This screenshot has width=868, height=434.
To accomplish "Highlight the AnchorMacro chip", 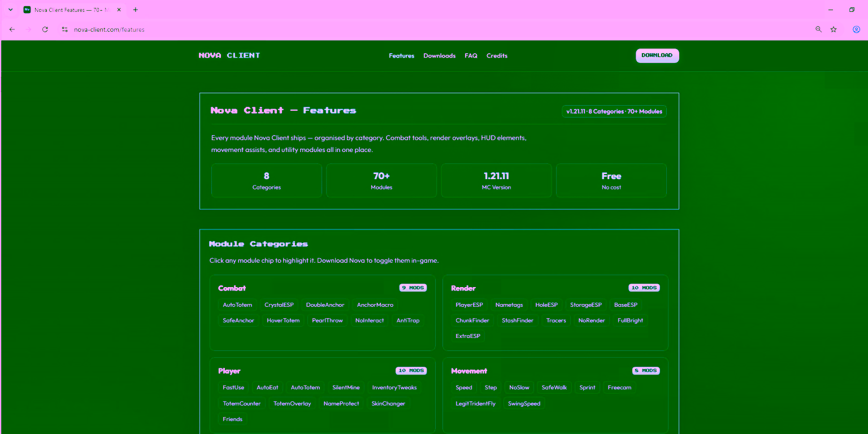I will [x=375, y=305].
